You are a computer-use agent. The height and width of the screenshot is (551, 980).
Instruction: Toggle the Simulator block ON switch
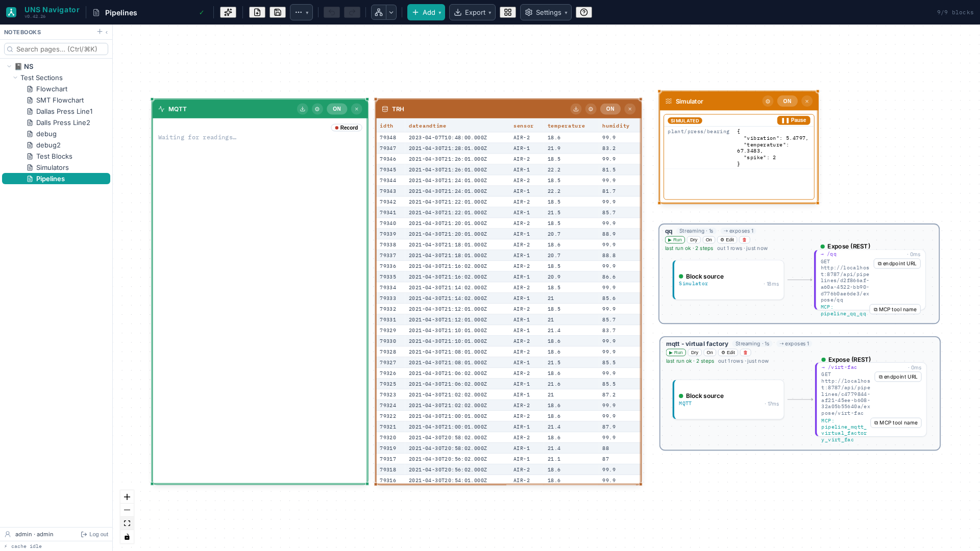(x=788, y=101)
